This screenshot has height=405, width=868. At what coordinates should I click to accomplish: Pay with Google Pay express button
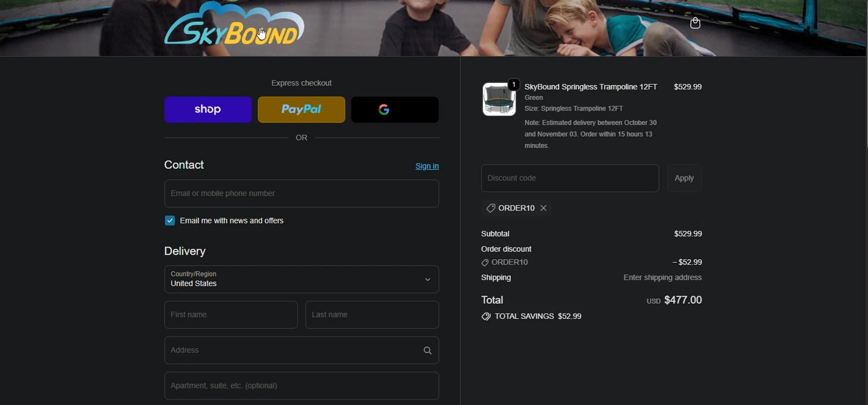(395, 109)
